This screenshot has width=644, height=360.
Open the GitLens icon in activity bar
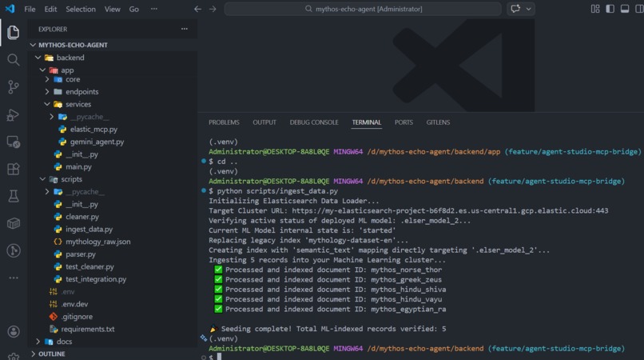13,250
